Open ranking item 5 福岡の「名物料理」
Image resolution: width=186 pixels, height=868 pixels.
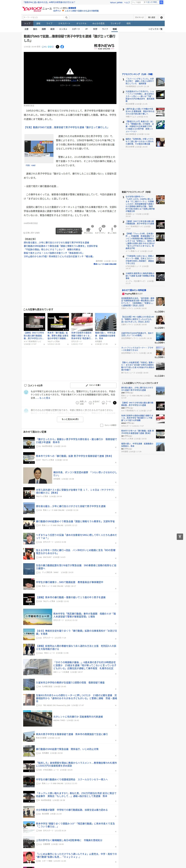[x=140, y=141]
